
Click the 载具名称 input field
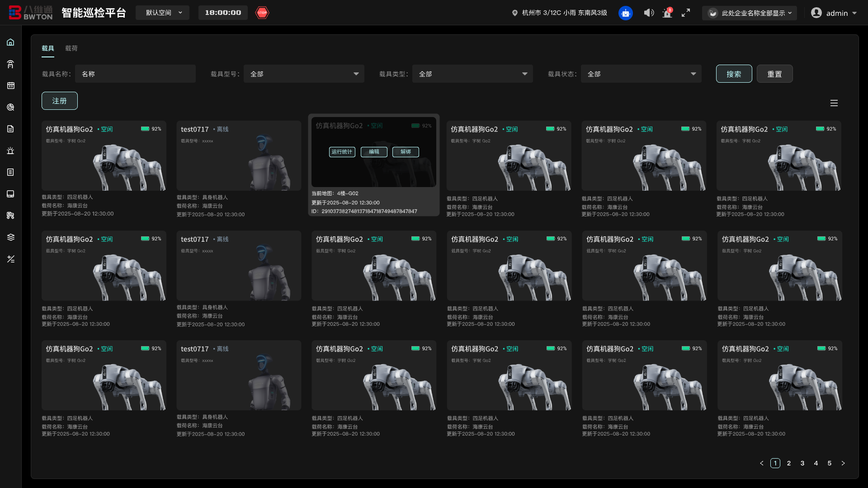pos(135,74)
